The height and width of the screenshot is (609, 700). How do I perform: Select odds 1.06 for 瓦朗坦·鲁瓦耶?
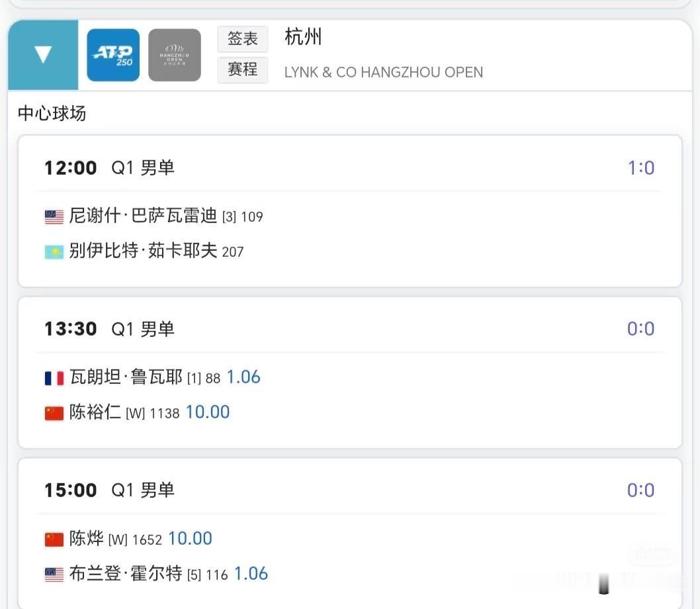tap(243, 377)
